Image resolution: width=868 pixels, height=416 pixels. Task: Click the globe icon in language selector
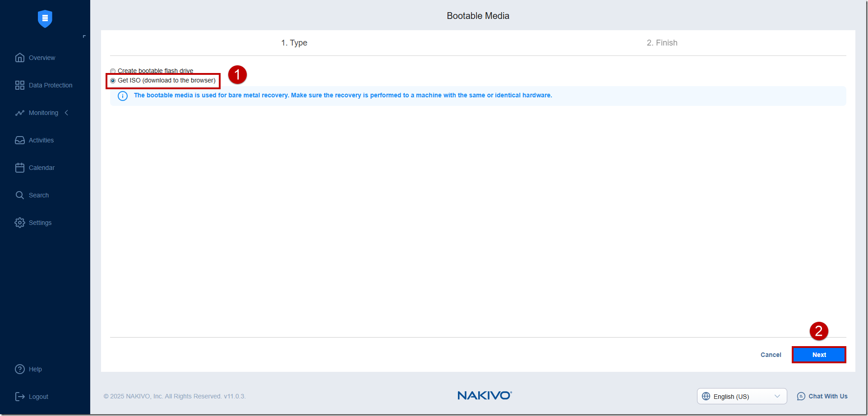(706, 396)
